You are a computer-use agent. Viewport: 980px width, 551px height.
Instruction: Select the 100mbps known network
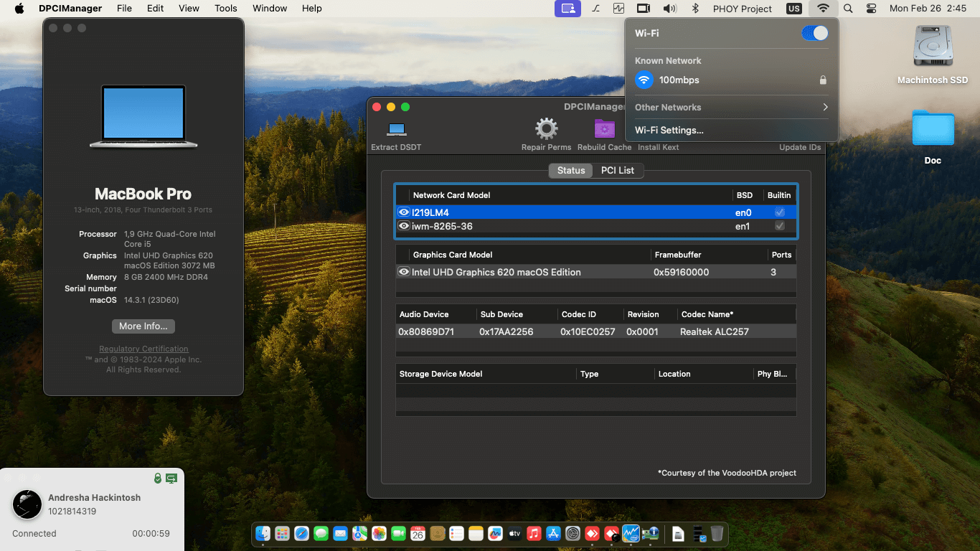point(679,80)
